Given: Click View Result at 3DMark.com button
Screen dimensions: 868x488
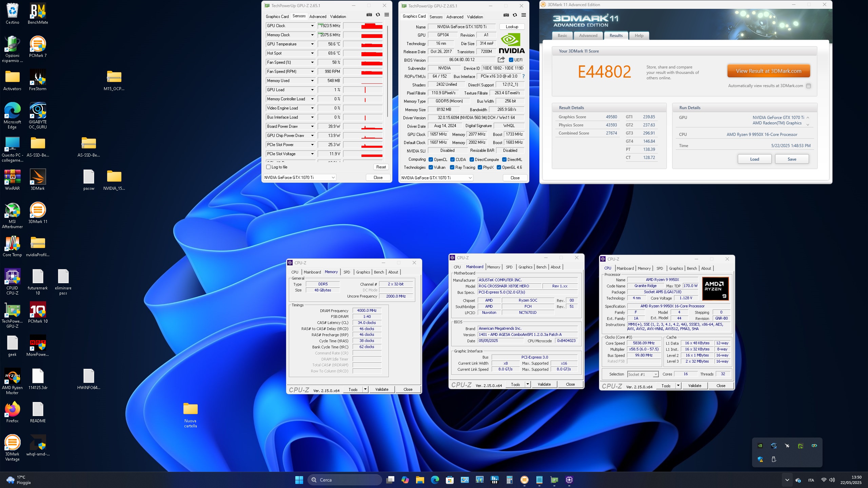Looking at the screenshot, I should [x=769, y=71].
